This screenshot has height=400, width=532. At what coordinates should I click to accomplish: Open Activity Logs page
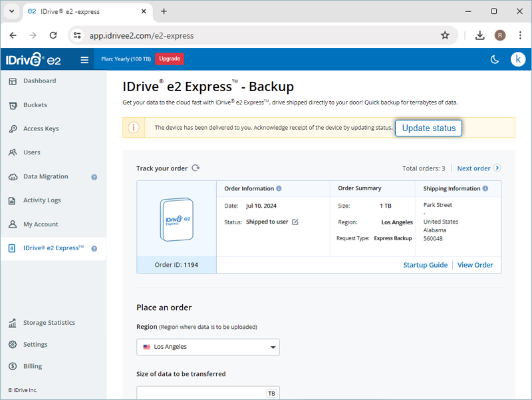click(42, 200)
